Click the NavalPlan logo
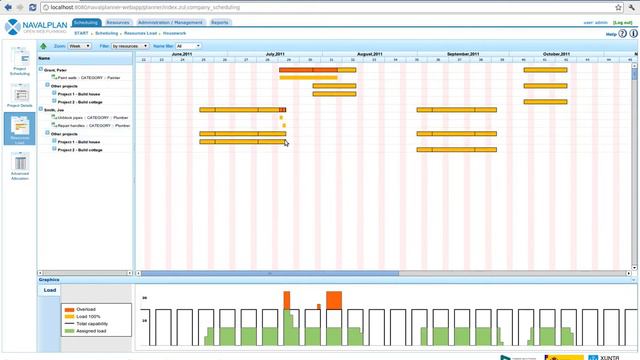 pos(36,27)
